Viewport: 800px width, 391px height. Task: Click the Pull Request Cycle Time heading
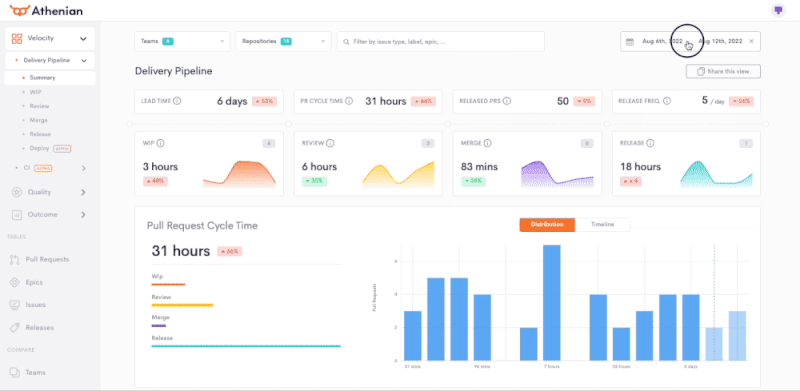pyautogui.click(x=202, y=226)
